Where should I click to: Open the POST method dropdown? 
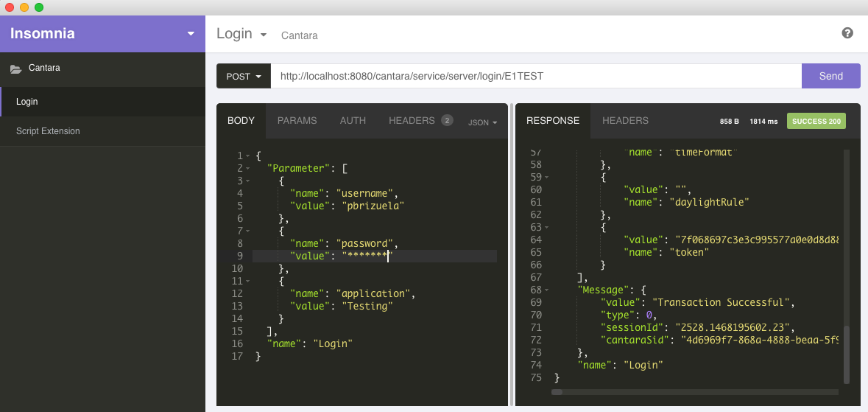243,76
